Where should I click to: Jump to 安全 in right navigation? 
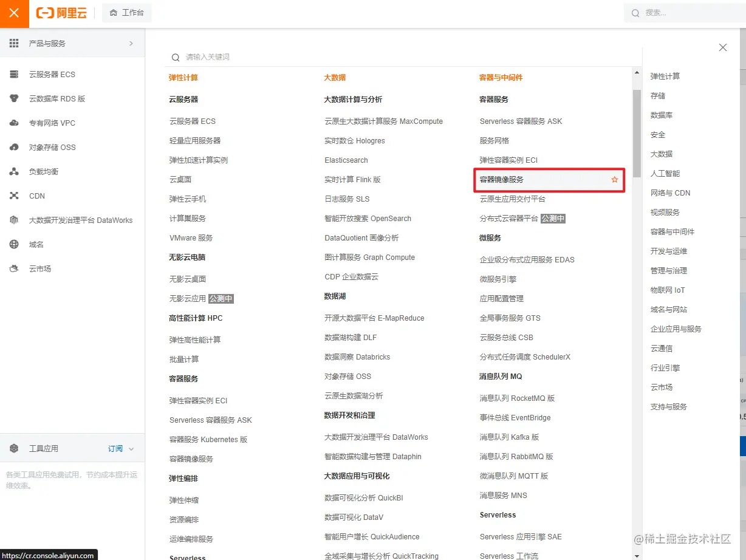click(x=658, y=135)
